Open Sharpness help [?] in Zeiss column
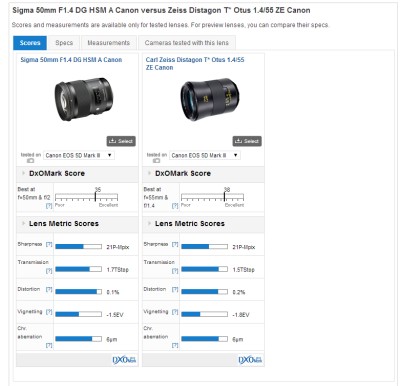The width and height of the screenshot is (400, 386). point(175,244)
